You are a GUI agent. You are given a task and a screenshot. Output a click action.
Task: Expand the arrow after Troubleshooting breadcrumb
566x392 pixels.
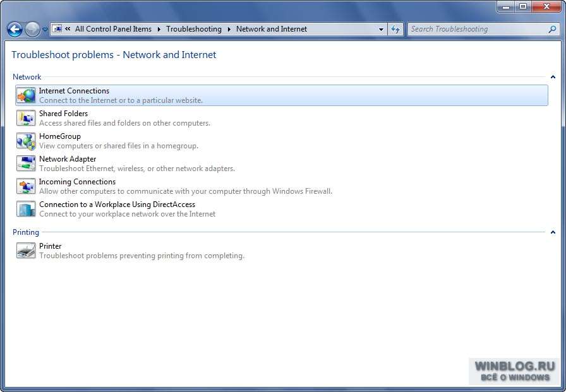click(x=229, y=29)
